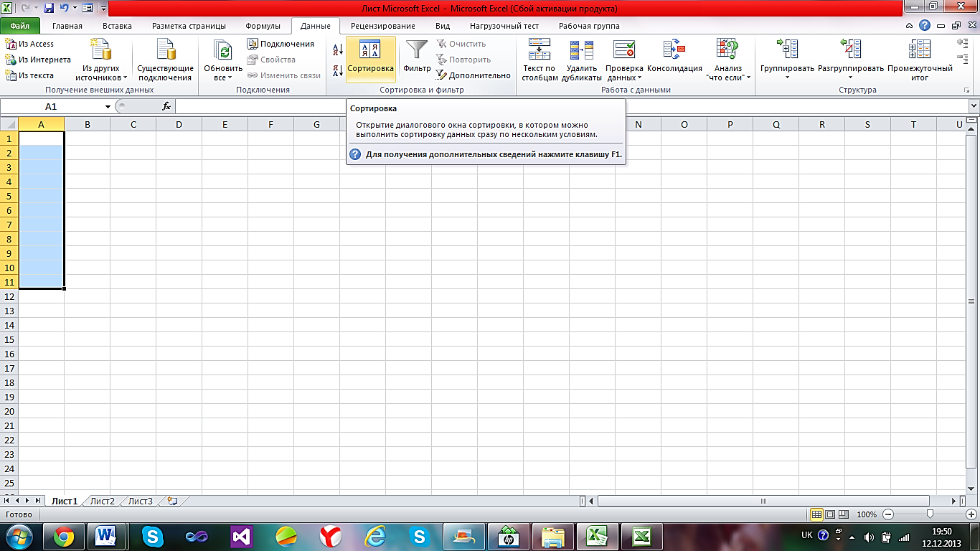The image size is (980, 551).
Task: Open Word from the taskbar
Action: [106, 536]
